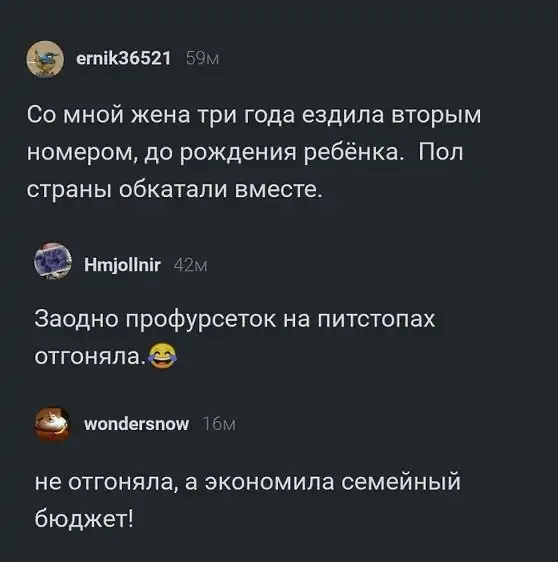Click the 16м timestamp next to wondersnow
558x562 pixels.
coord(219,425)
